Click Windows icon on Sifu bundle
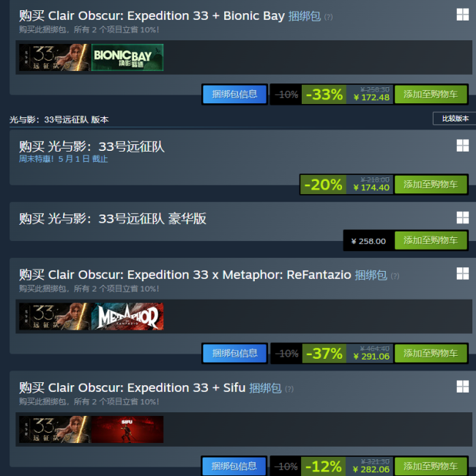 (462, 387)
